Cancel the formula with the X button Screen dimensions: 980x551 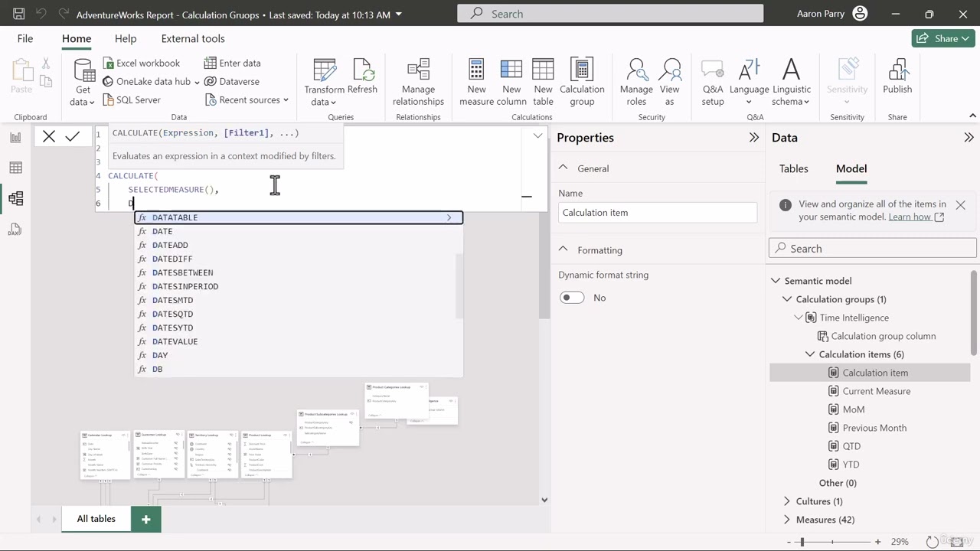(49, 136)
